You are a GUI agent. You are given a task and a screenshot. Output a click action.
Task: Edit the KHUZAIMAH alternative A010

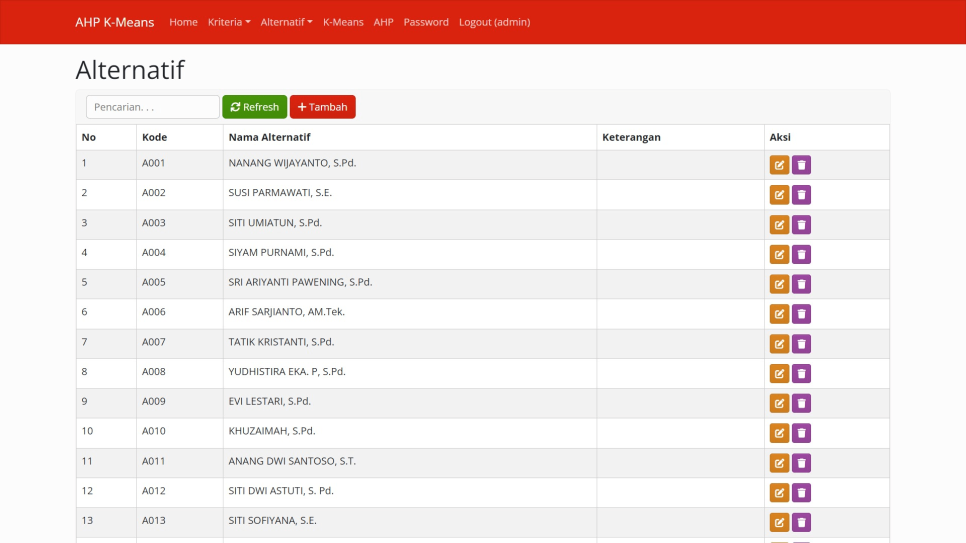tap(779, 433)
